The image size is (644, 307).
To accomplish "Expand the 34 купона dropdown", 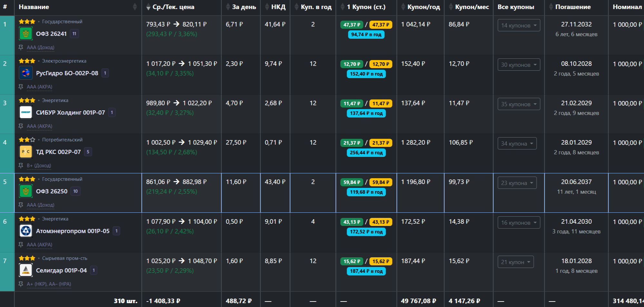I will tap(517, 143).
